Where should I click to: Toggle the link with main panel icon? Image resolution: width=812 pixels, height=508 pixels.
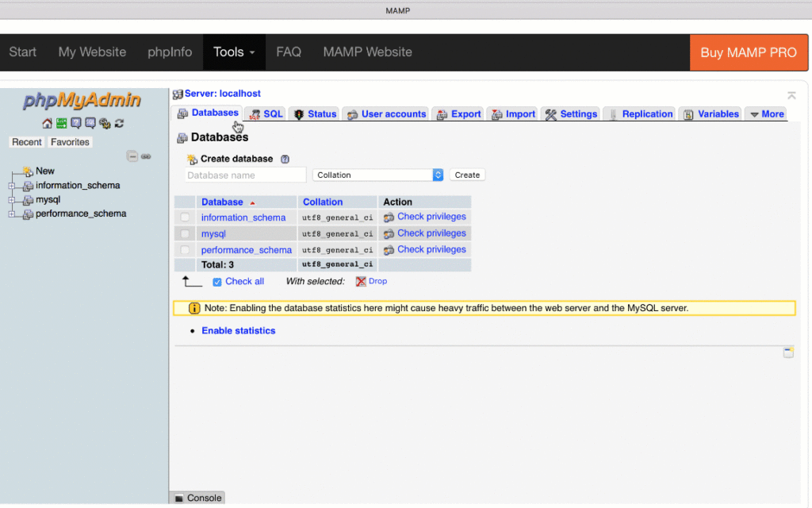coord(146,156)
